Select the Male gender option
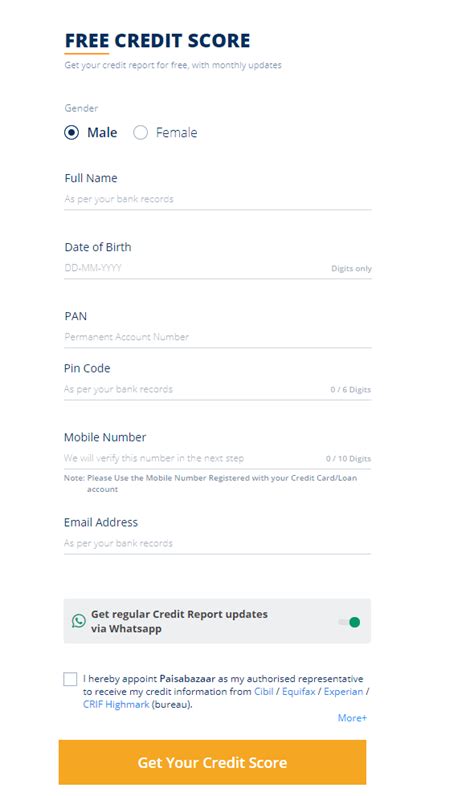This screenshot has width=474, height=796. click(72, 132)
